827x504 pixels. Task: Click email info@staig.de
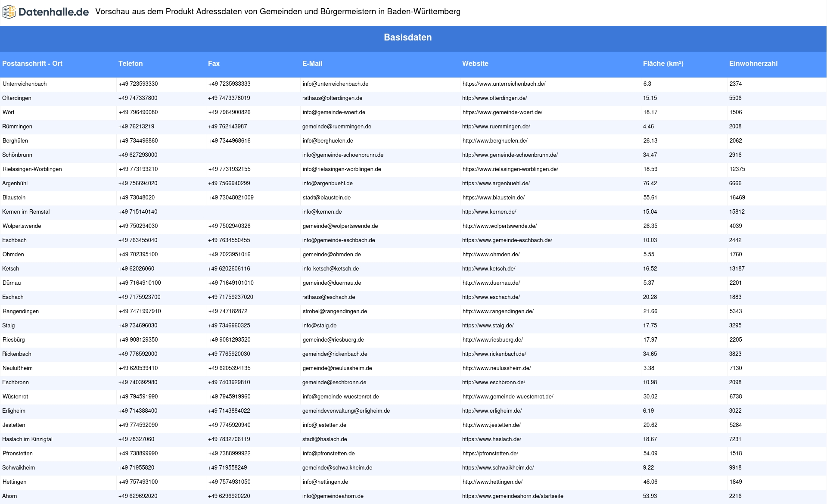point(319,326)
